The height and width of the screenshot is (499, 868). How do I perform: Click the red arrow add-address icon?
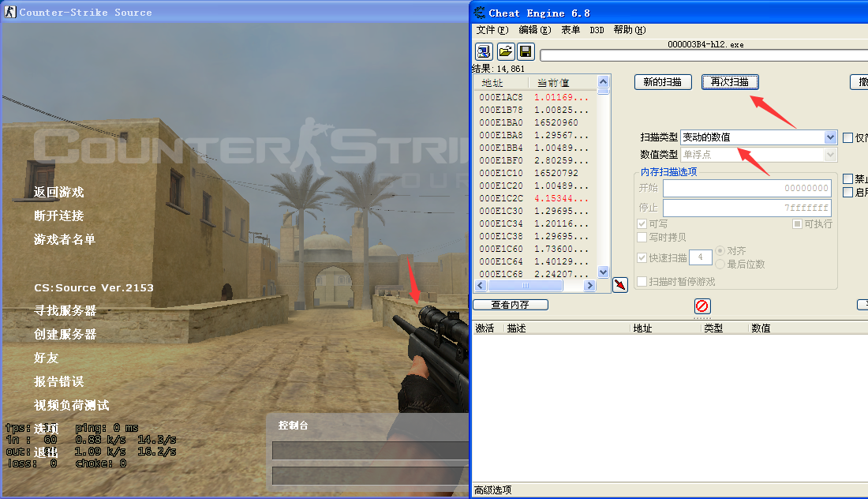(619, 284)
